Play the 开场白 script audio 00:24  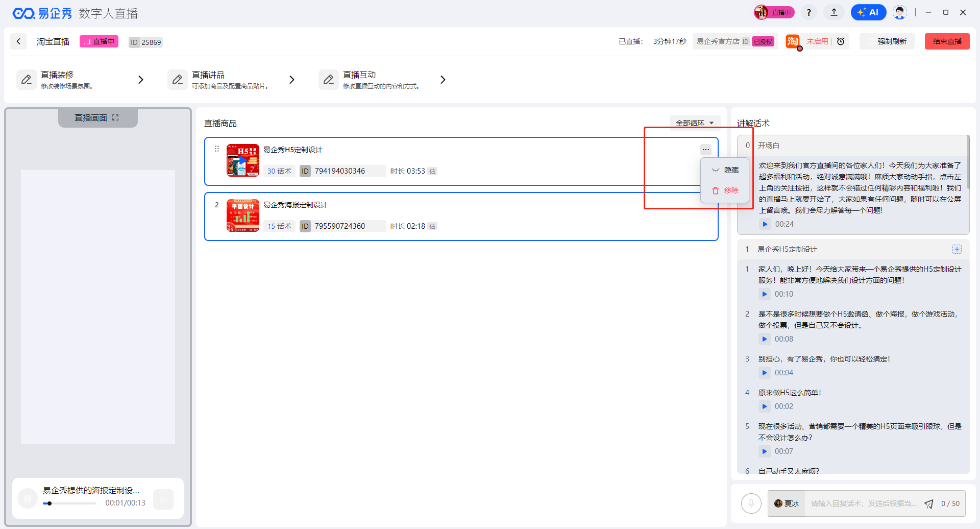[765, 224]
